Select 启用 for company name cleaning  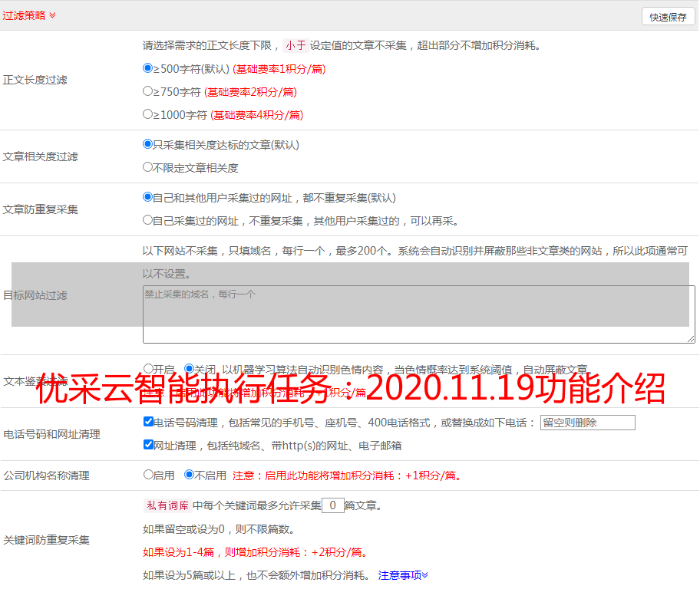click(x=148, y=474)
